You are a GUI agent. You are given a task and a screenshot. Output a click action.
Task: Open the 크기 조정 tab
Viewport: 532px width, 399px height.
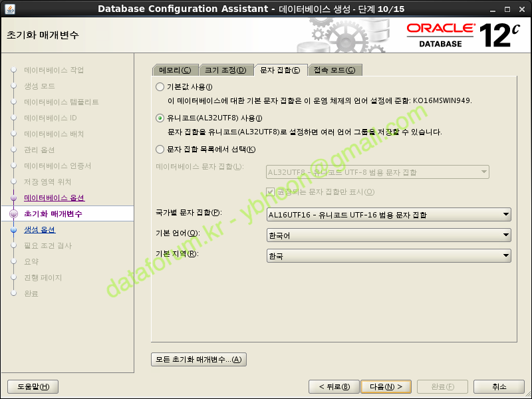225,70
